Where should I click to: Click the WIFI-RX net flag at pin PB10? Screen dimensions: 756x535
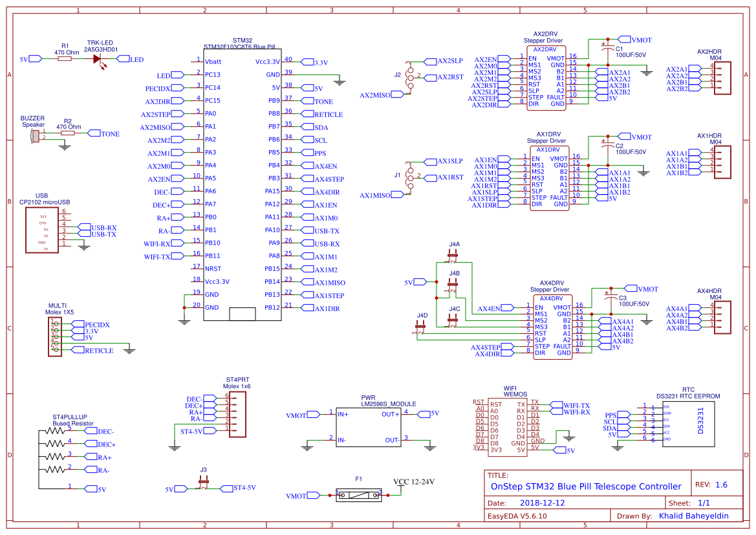pos(164,244)
